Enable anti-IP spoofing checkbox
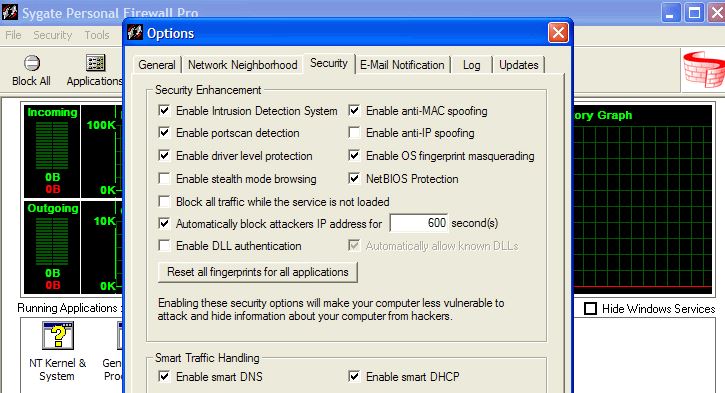Screen dimensions: 725x393 click(x=354, y=133)
